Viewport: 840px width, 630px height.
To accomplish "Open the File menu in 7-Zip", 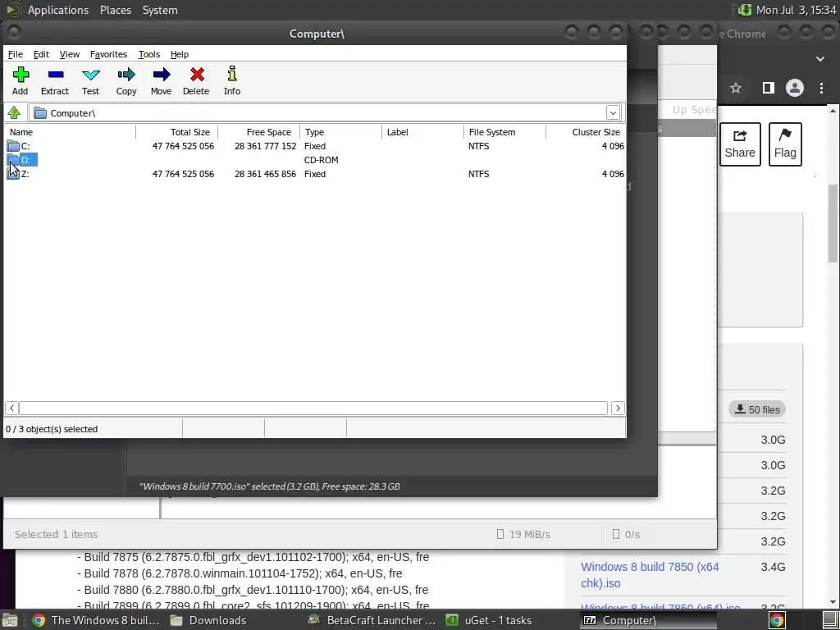I will pos(15,54).
